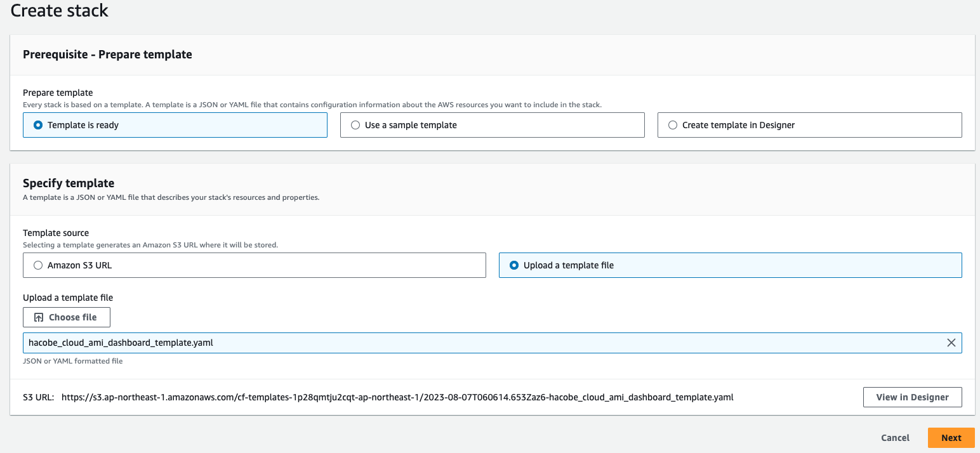Select the 'Template is ready' option

tap(38, 125)
